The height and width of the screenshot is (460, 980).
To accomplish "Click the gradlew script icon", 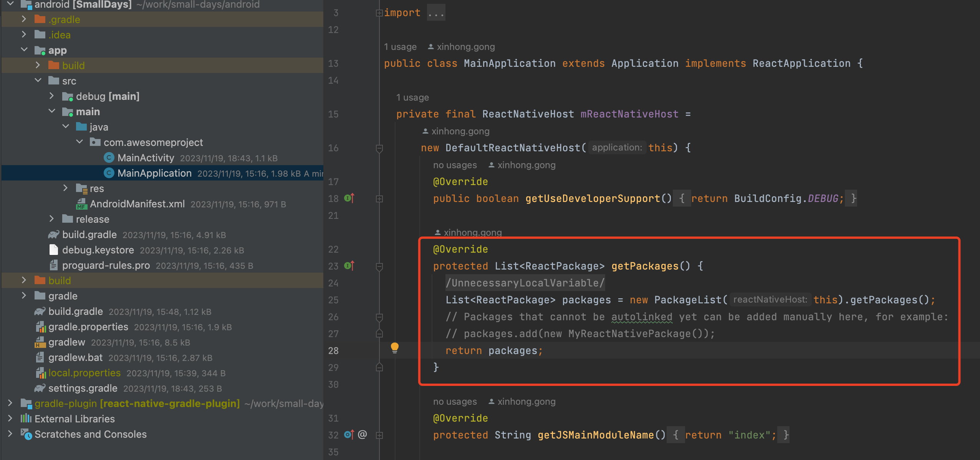I will tap(40, 342).
